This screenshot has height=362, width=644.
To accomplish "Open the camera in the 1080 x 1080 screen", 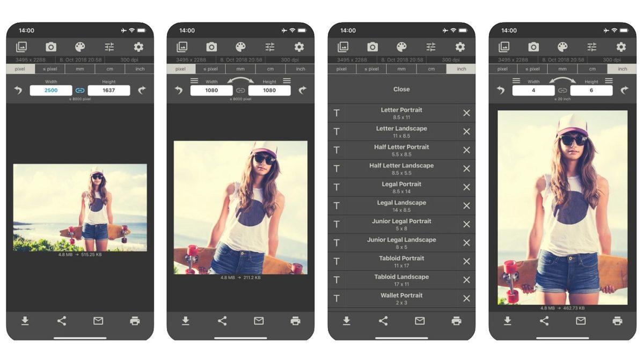I will pyautogui.click(x=211, y=47).
